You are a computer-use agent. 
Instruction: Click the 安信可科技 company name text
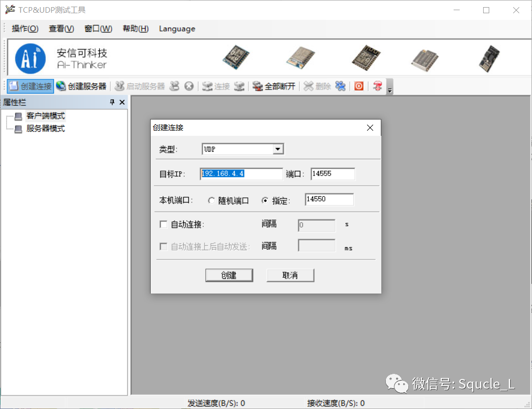point(82,53)
